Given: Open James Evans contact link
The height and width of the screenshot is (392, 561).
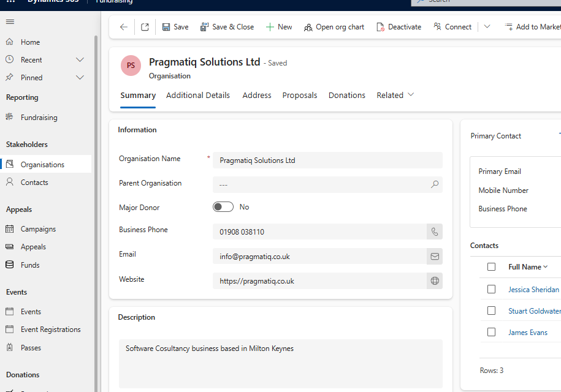Looking at the screenshot, I should (x=527, y=333).
